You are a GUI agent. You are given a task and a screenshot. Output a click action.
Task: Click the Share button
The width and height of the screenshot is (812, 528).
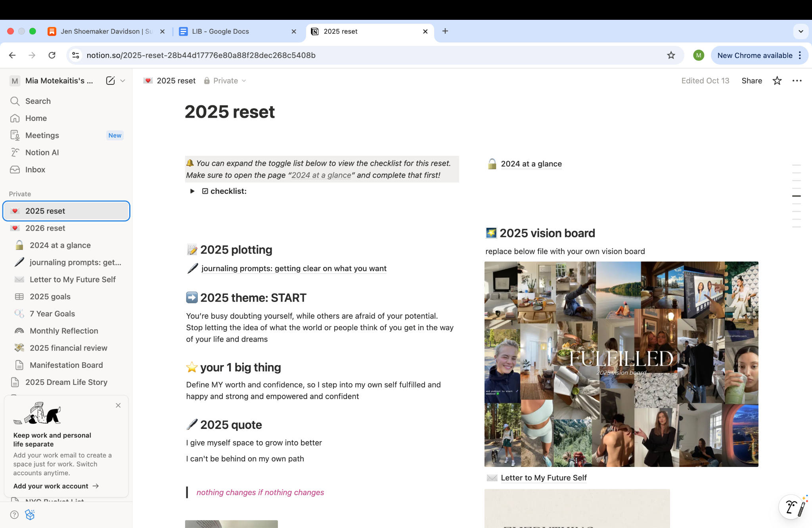coord(751,81)
